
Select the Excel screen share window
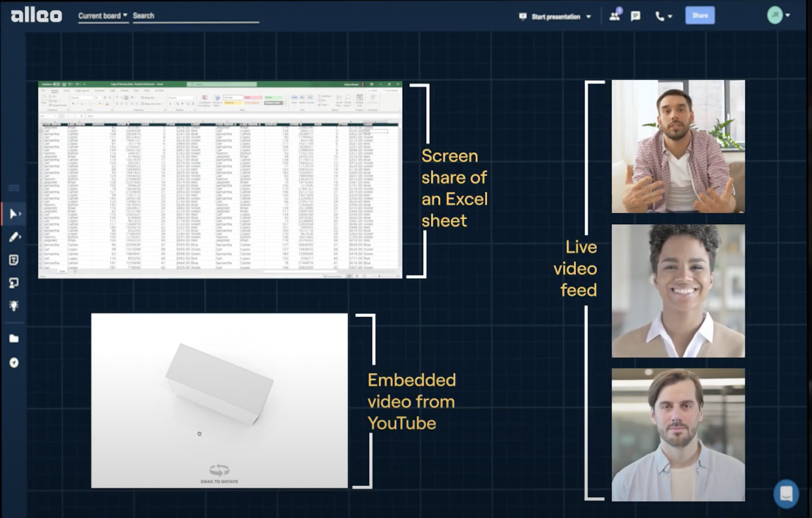[220, 180]
